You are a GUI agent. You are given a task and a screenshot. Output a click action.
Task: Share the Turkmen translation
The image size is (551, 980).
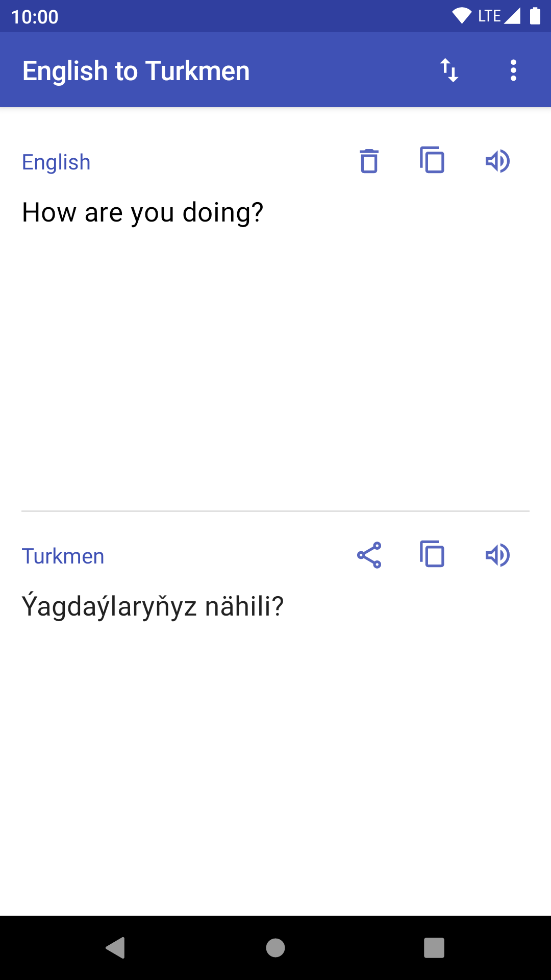pyautogui.click(x=369, y=555)
